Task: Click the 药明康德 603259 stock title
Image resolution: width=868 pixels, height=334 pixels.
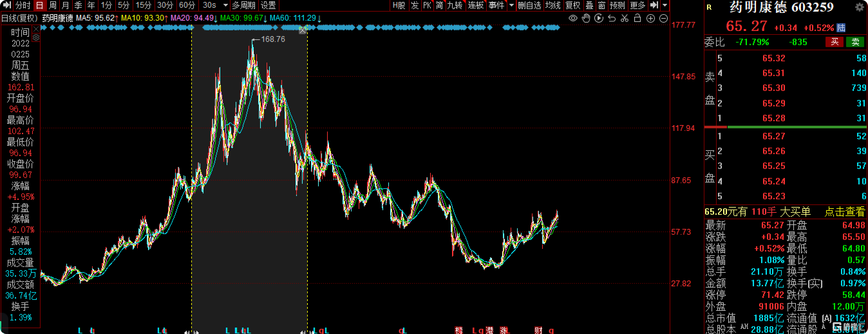Action: point(781,7)
